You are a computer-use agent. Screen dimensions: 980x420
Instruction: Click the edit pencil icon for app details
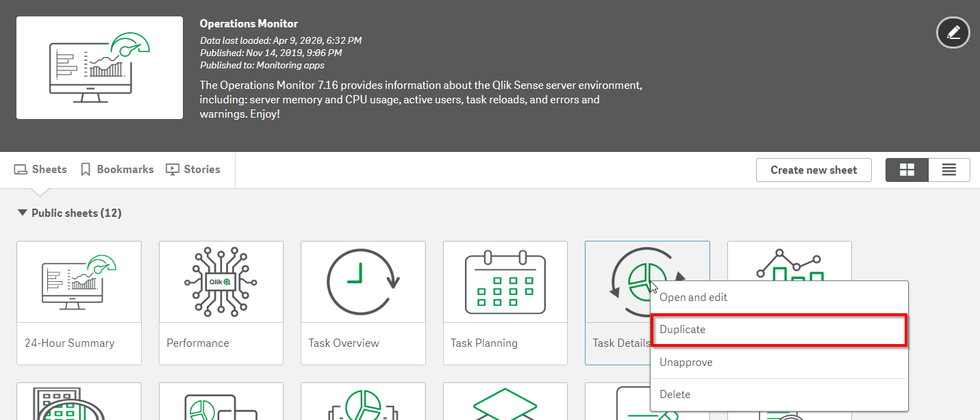(953, 32)
